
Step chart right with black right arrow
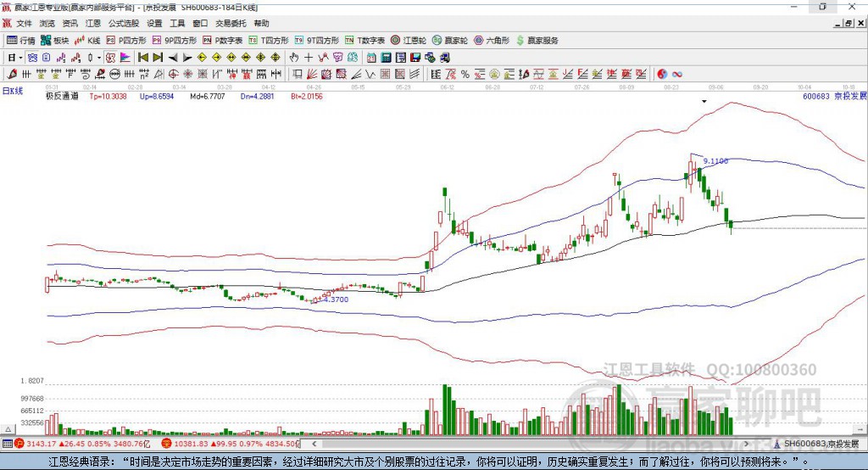pyautogui.click(x=187, y=58)
